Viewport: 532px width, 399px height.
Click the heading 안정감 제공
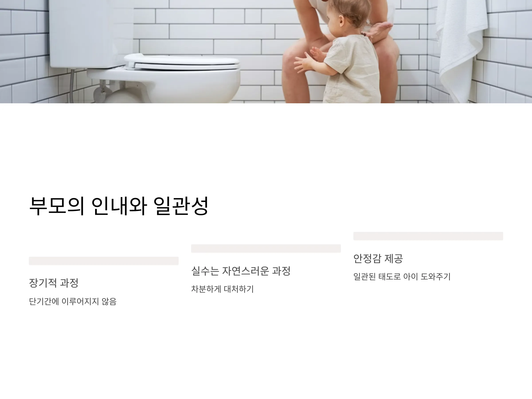point(378,258)
